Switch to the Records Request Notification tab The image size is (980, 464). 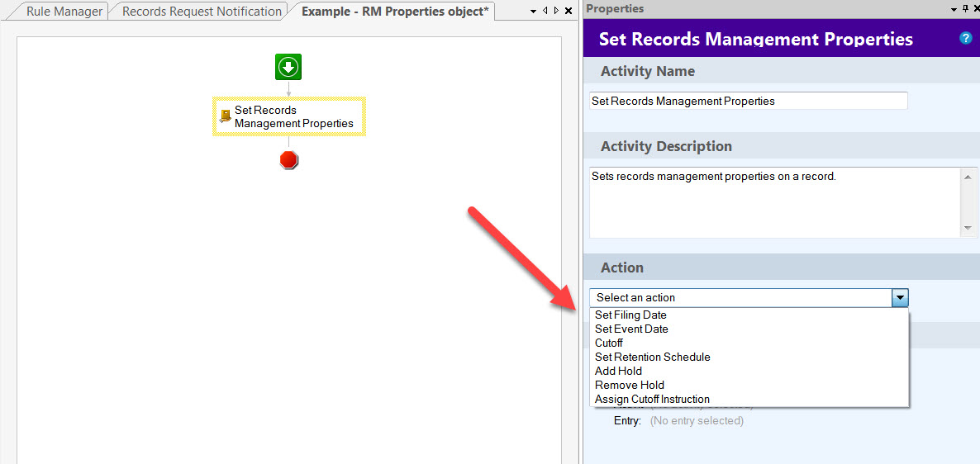[x=202, y=12]
